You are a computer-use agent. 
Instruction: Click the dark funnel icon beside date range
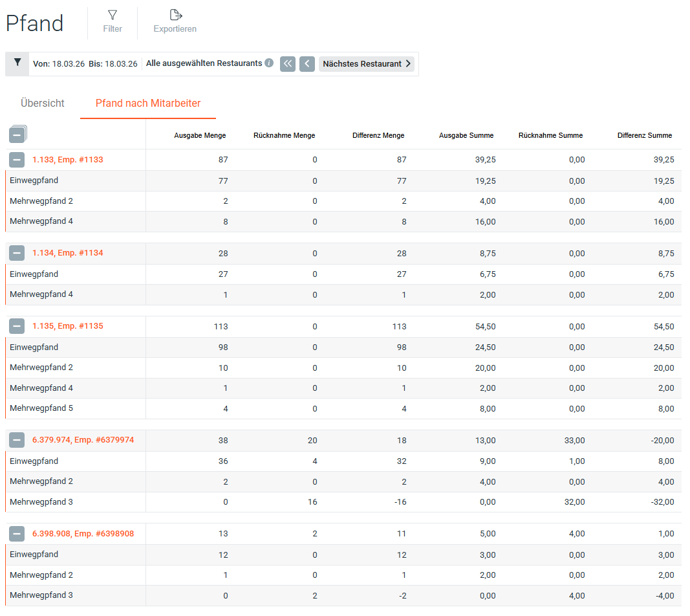click(x=17, y=63)
